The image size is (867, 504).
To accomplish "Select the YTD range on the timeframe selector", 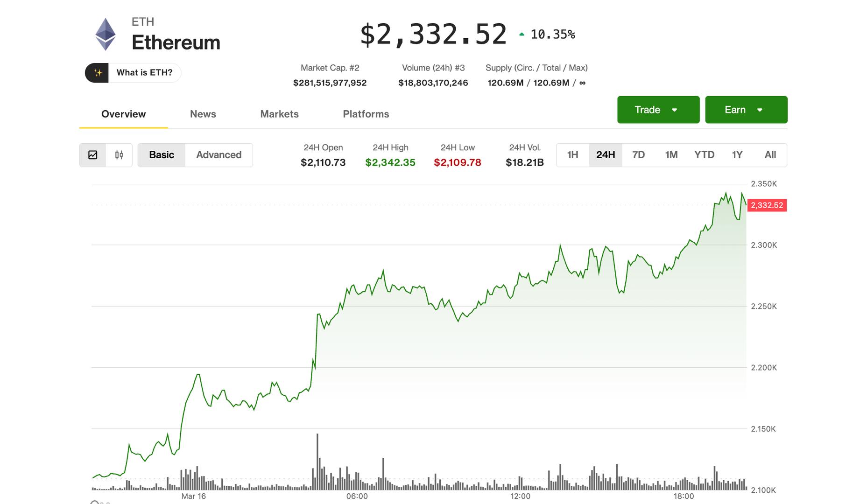I will pyautogui.click(x=704, y=154).
